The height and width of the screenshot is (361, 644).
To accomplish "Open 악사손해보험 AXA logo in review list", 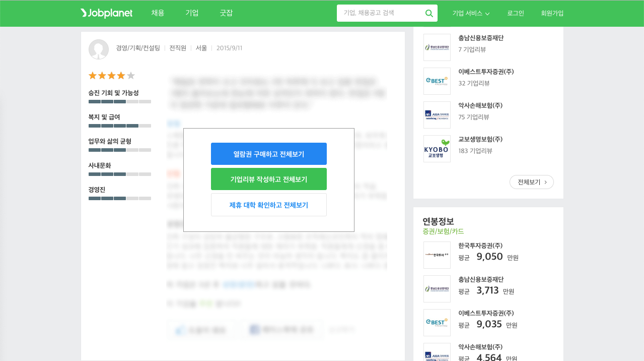I will [437, 115].
